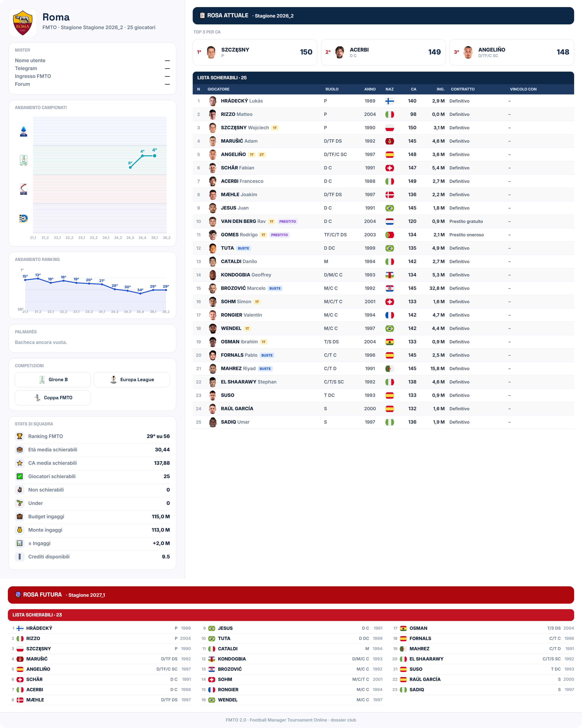Click the seedling icon next to Under

tap(20, 503)
